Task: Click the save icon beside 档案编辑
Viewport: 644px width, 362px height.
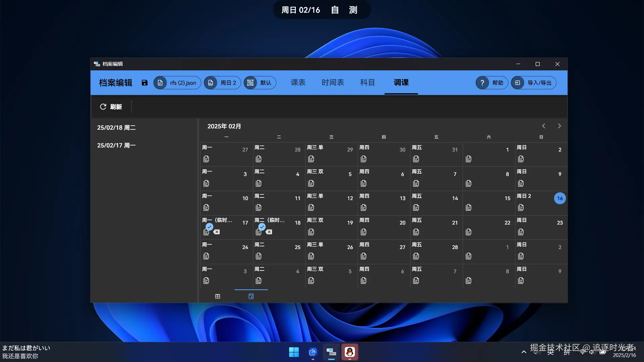Action: 145,83
